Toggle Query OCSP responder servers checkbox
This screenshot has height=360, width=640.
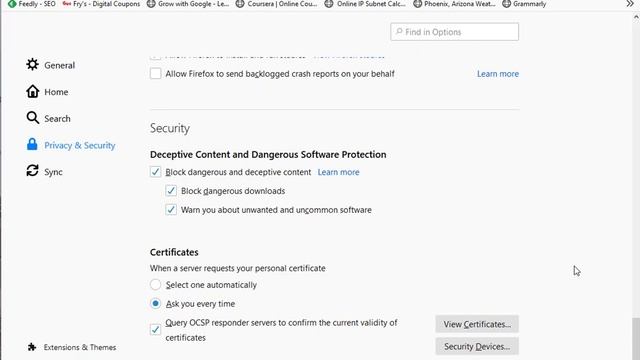[156, 329]
